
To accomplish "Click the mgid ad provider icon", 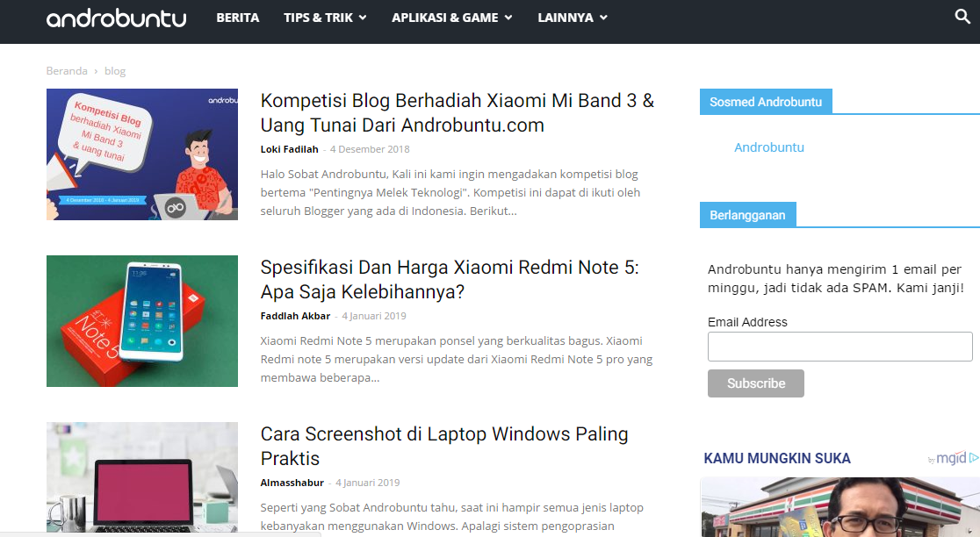I will pyautogui.click(x=953, y=458).
